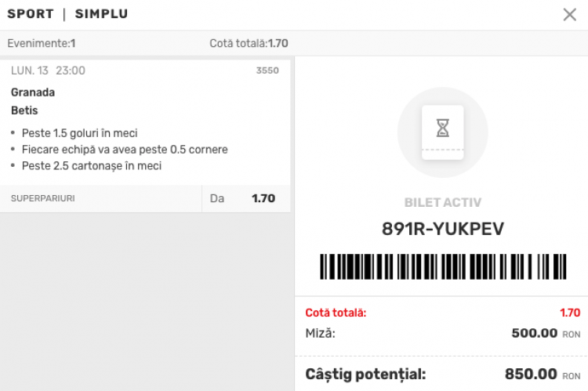Click the ticket barcode image
The width and height of the screenshot is (588, 391).
(442, 267)
